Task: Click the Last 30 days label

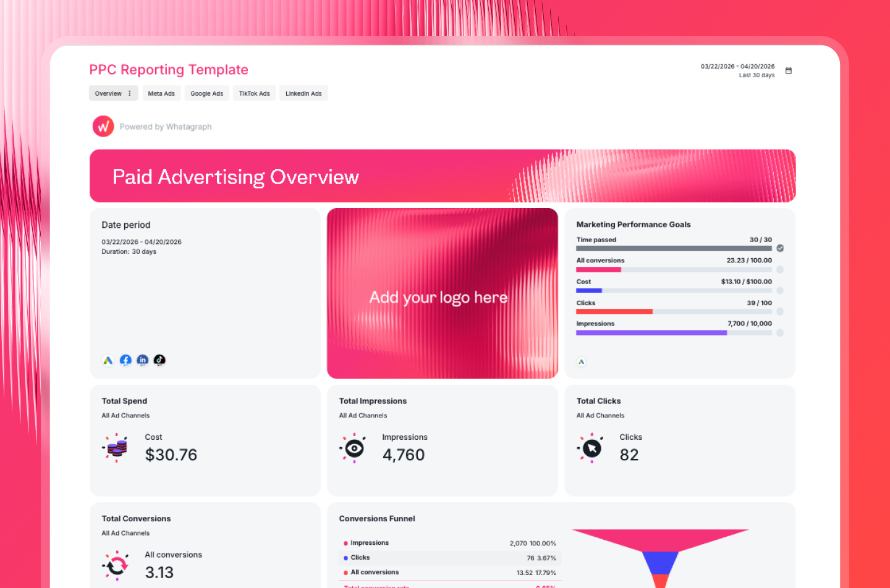Action: point(756,75)
